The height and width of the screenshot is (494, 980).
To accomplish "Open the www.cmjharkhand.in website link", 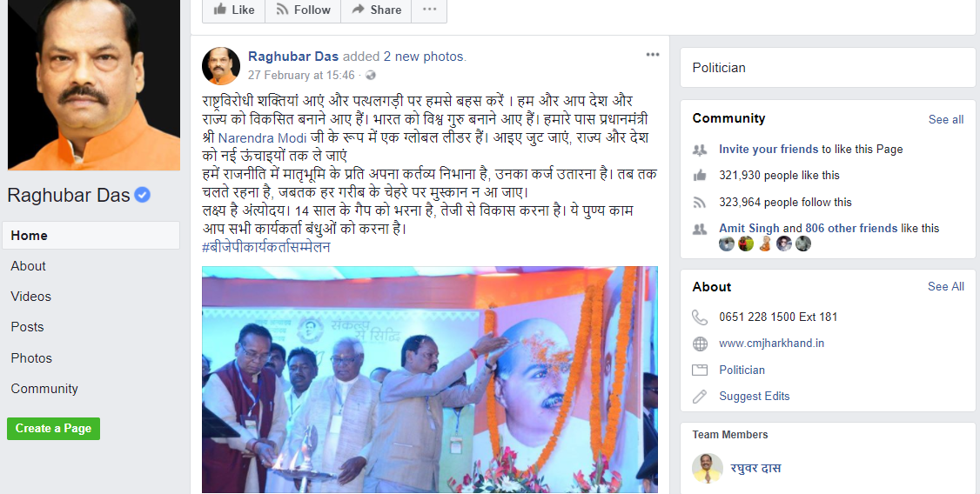I will tap(771, 343).
